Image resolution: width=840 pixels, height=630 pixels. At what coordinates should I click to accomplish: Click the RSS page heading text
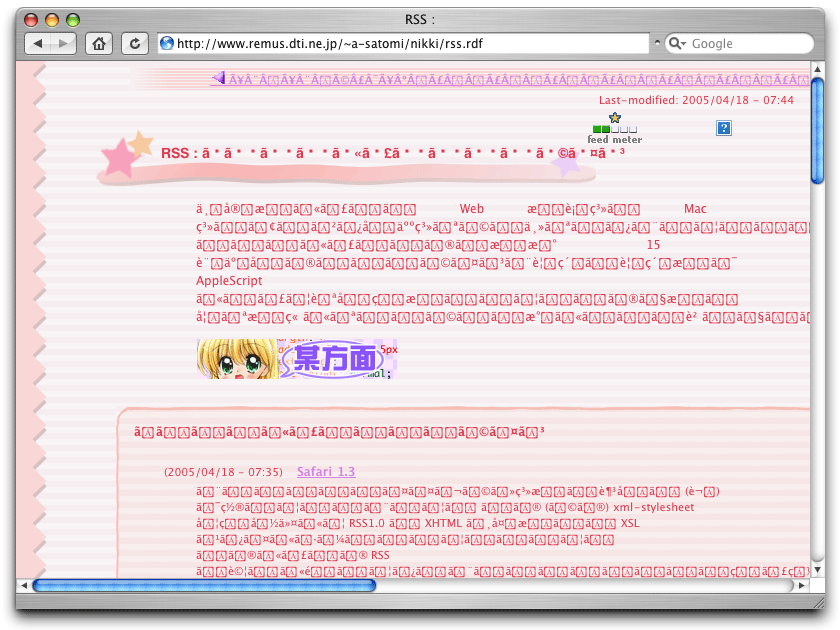click(x=393, y=154)
